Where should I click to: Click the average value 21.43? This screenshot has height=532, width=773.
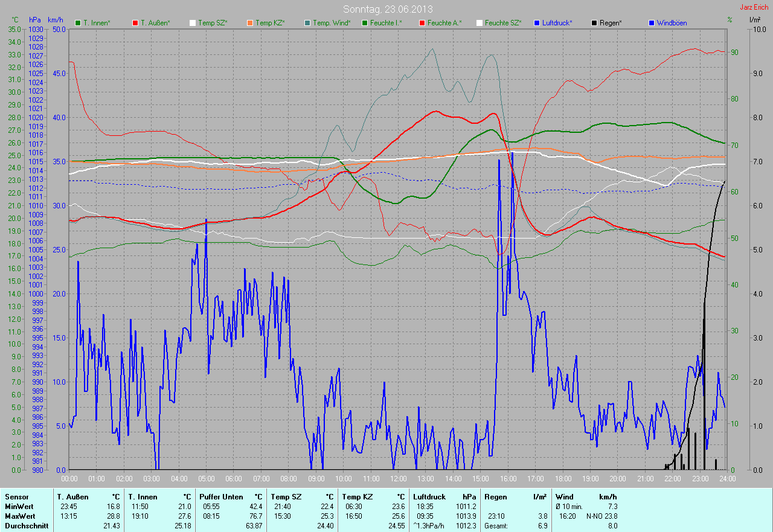112,526
